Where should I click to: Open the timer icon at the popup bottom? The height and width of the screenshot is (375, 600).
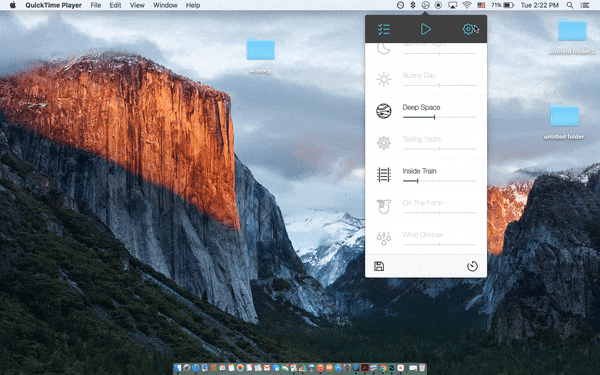point(472,266)
